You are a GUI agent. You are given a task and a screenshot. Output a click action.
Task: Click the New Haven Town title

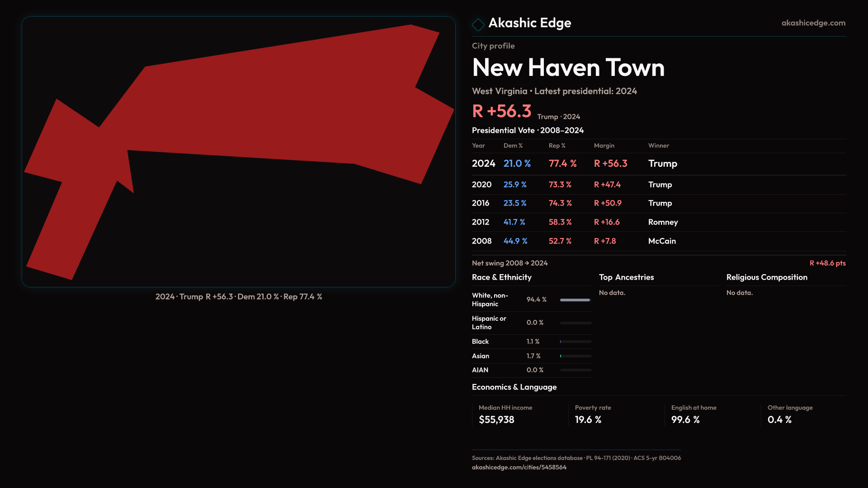click(568, 68)
